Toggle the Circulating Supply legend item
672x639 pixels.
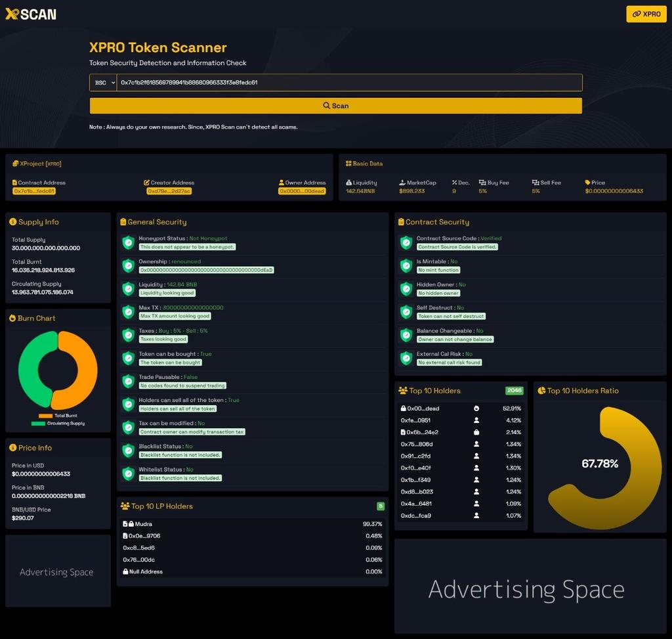(x=58, y=424)
